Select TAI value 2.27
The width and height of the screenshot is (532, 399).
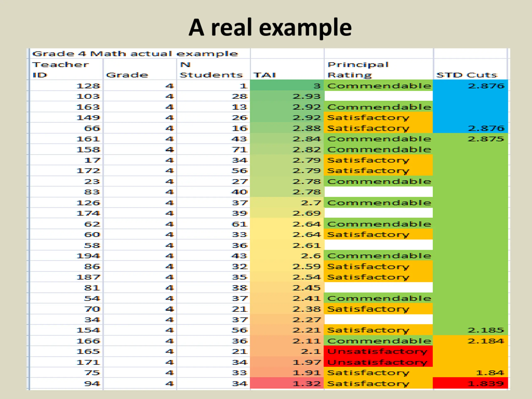tap(287, 319)
